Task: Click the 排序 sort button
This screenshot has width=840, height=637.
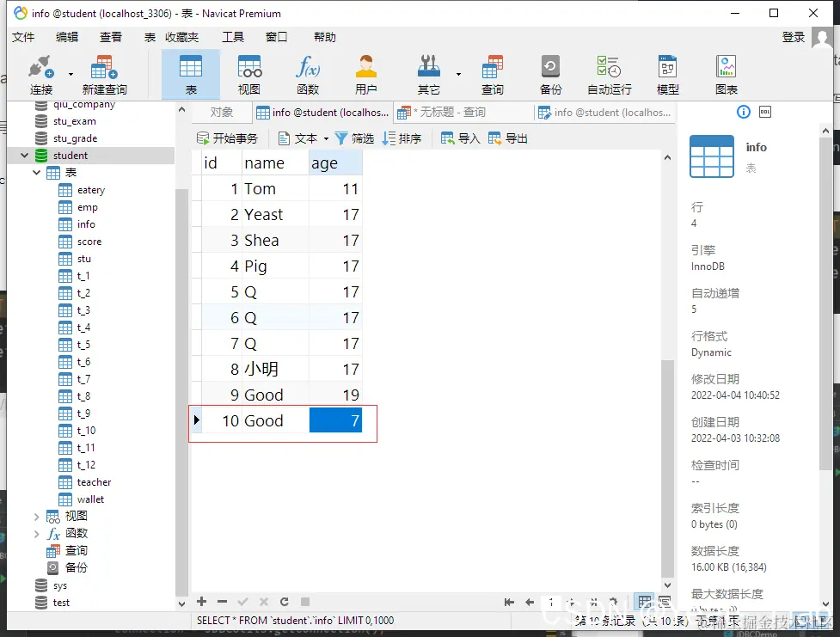Action: 402,138
